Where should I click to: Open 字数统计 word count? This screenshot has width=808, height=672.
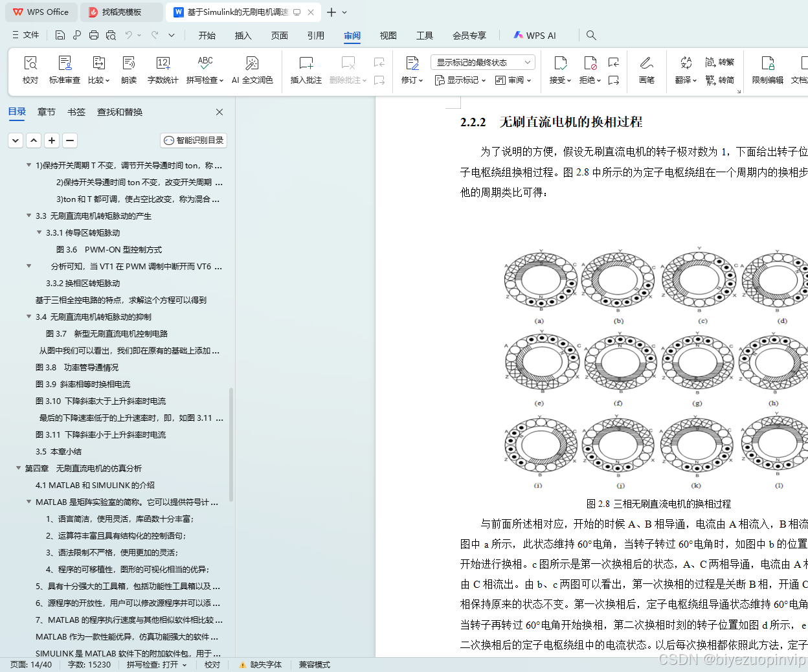coord(163,70)
